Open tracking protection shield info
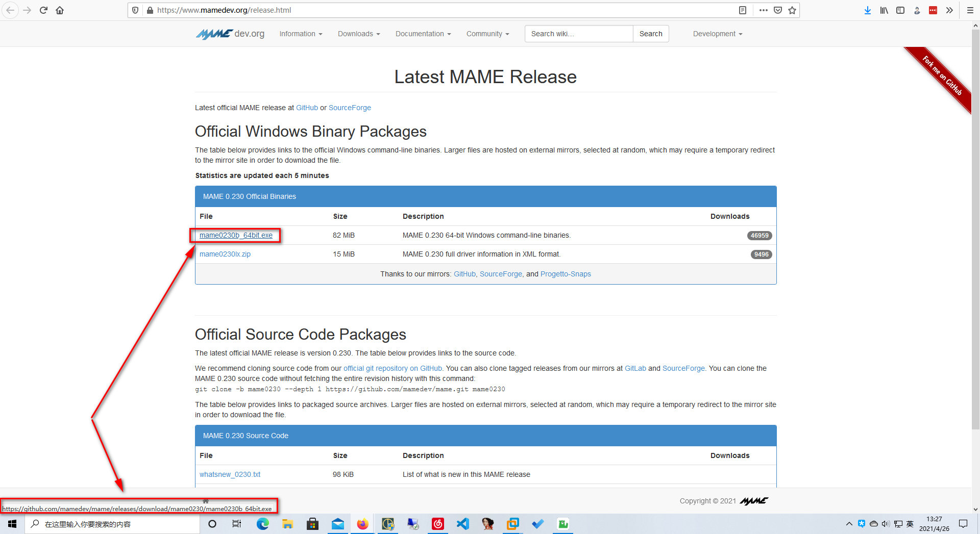 (135, 10)
